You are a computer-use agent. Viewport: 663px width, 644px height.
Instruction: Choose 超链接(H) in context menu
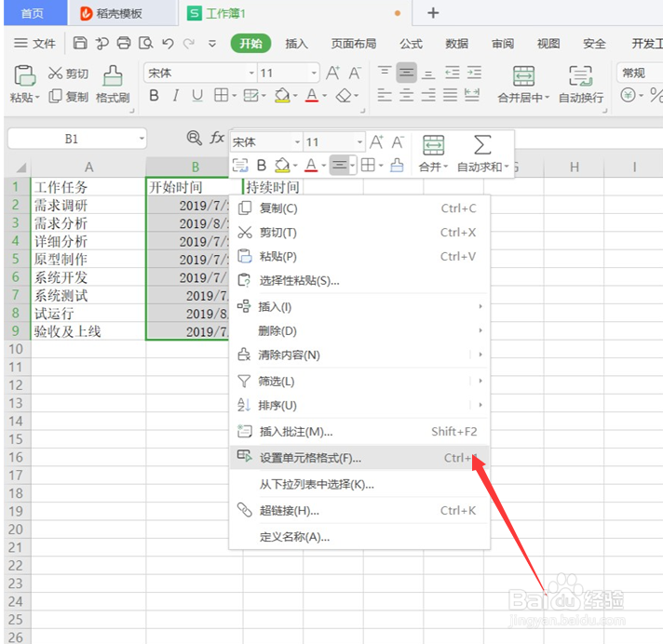pos(359,511)
